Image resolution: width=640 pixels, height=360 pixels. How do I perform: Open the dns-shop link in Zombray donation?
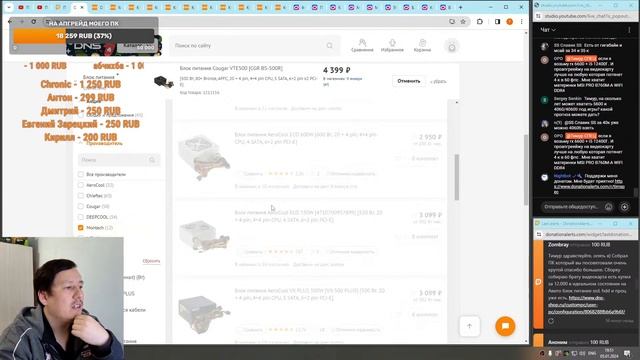[586, 304]
